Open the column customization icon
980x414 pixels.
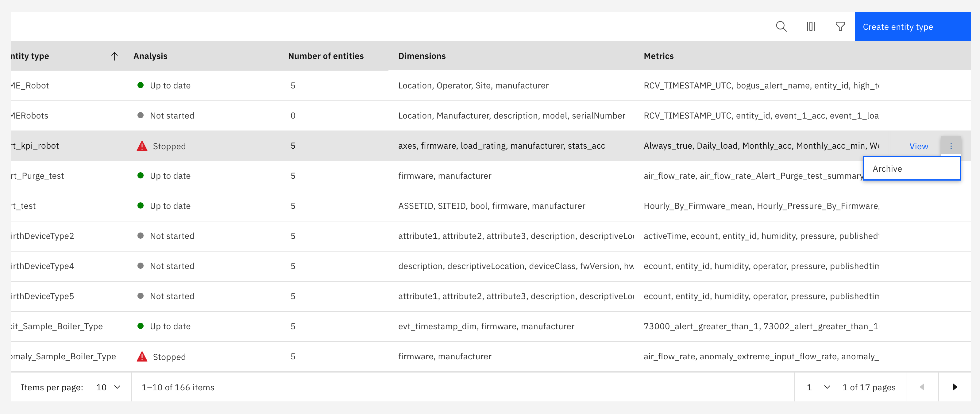[x=811, y=26]
